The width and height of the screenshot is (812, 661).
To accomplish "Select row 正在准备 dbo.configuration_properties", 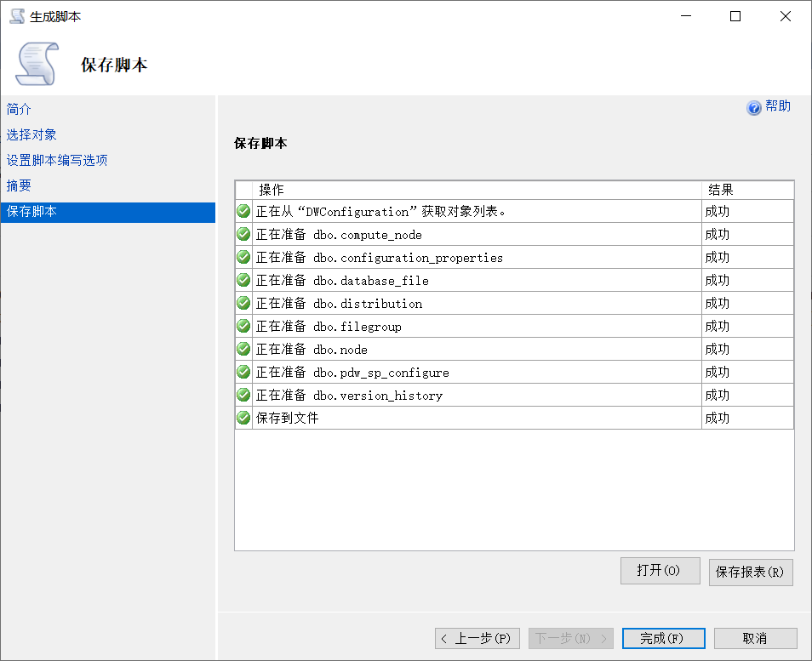I will 514,257.
